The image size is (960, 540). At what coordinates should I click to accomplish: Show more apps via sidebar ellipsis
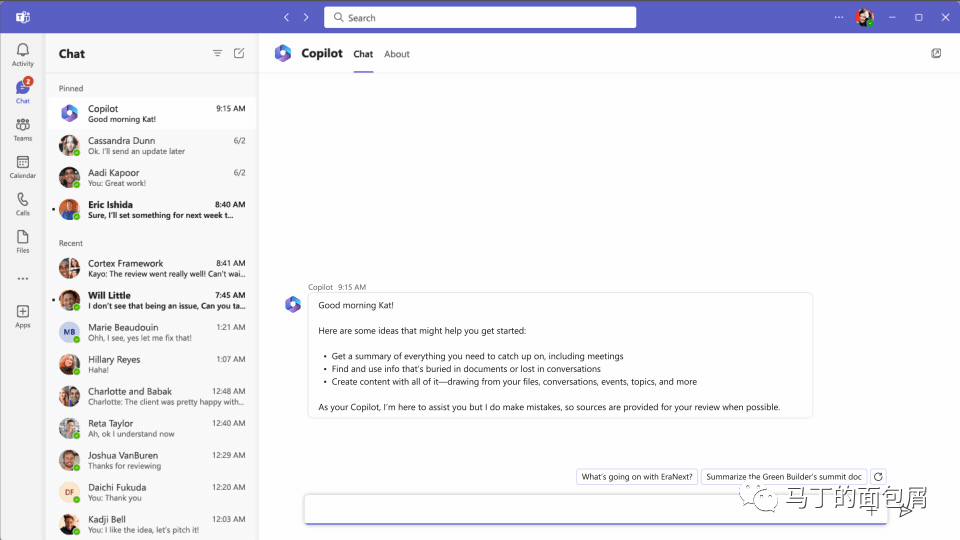tap(23, 279)
